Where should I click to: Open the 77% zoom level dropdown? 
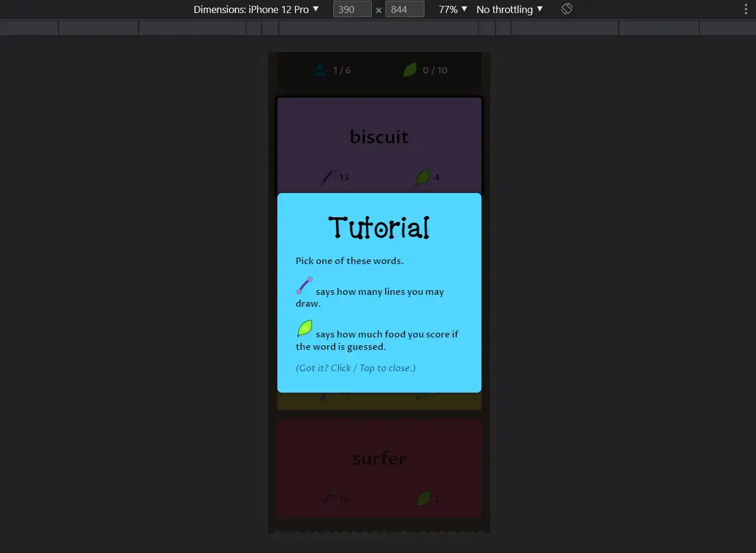(453, 9)
